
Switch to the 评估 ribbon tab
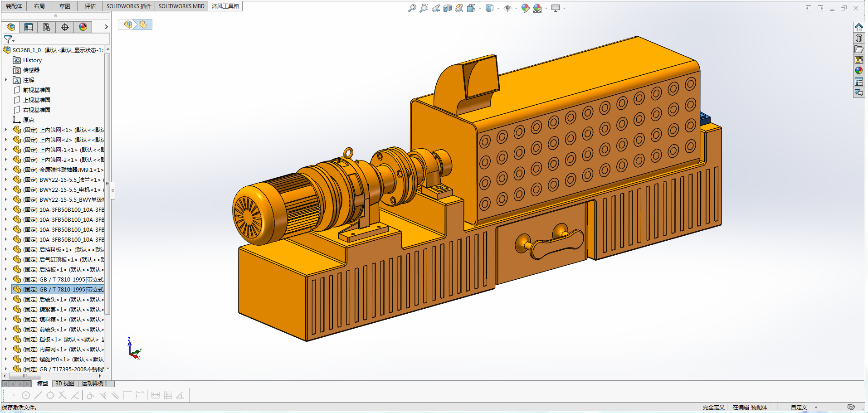click(x=90, y=6)
